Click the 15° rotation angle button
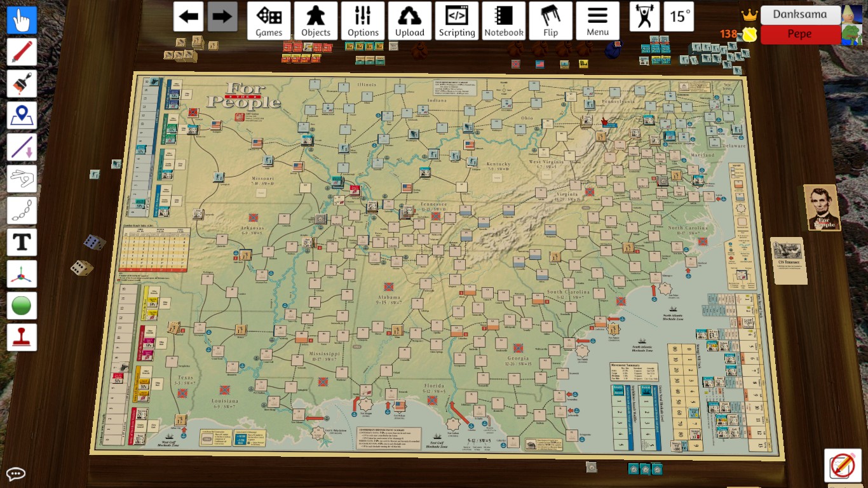This screenshot has height=488, width=868. (679, 17)
